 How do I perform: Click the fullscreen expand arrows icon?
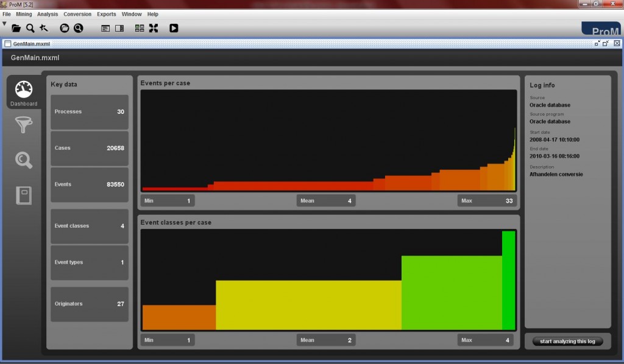coord(154,28)
